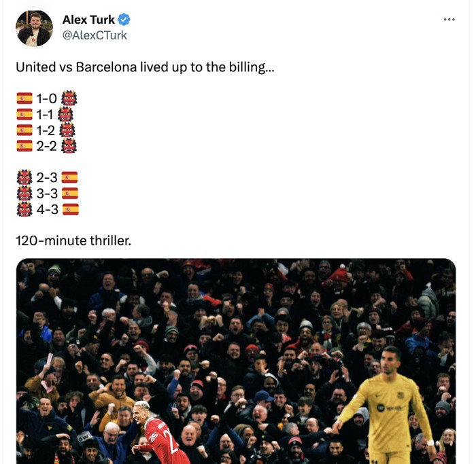The height and width of the screenshot is (464, 476).
Task: Open the @AlexCTurk handle link
Action: point(95,35)
